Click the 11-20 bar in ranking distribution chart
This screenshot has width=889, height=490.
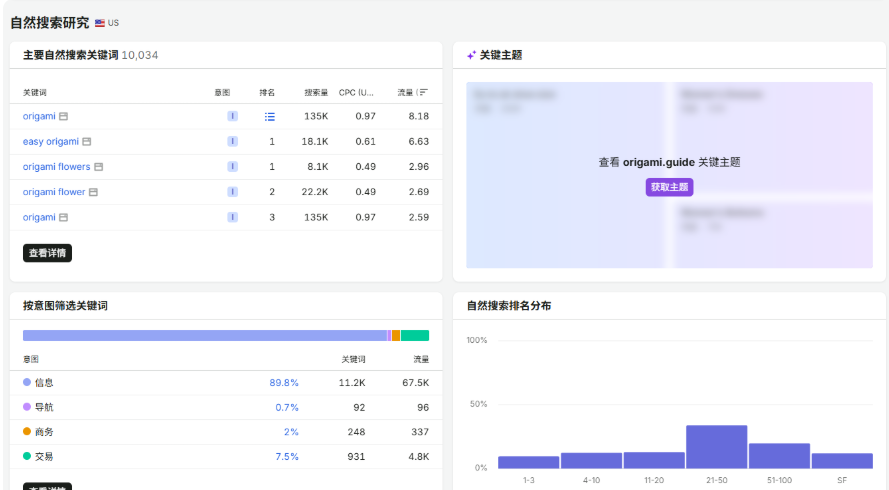pos(654,460)
